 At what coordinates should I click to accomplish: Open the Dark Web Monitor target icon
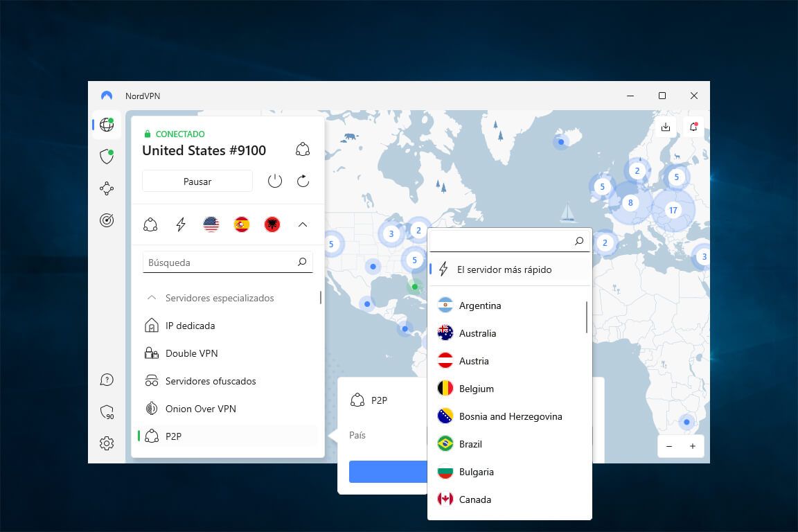[107, 220]
